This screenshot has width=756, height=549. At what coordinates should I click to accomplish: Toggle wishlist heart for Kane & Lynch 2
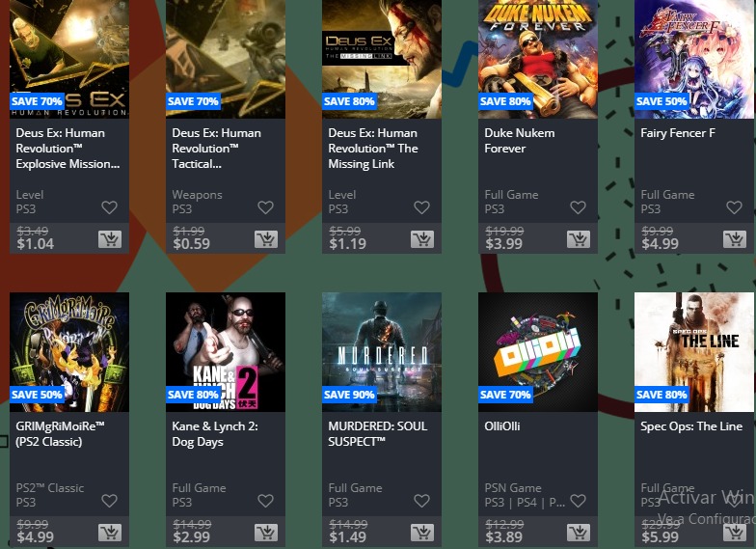click(x=265, y=501)
